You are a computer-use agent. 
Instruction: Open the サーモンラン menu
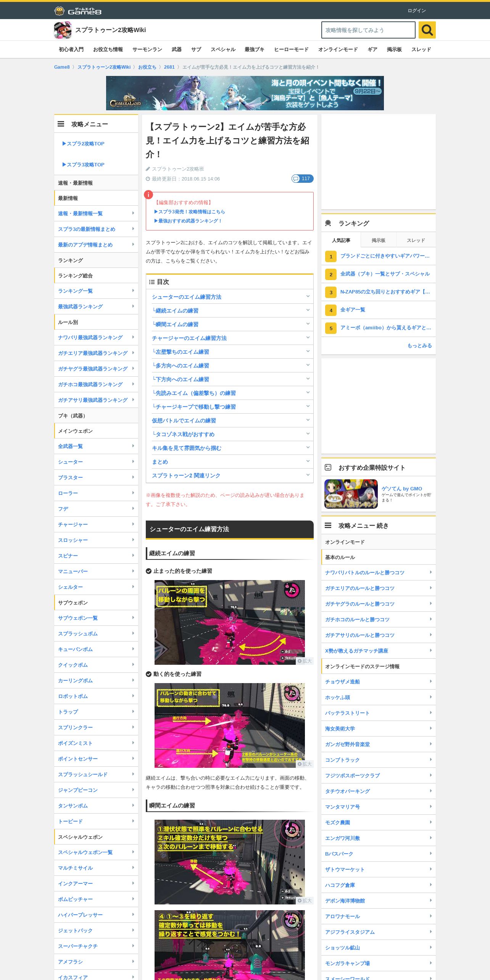point(147,50)
